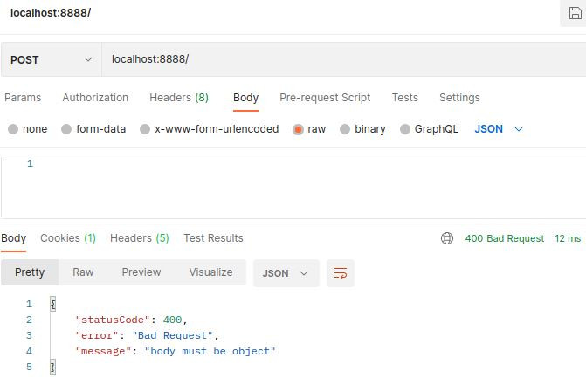Select the raw body radio button
Screen dimensions: 586x392
[299, 129]
